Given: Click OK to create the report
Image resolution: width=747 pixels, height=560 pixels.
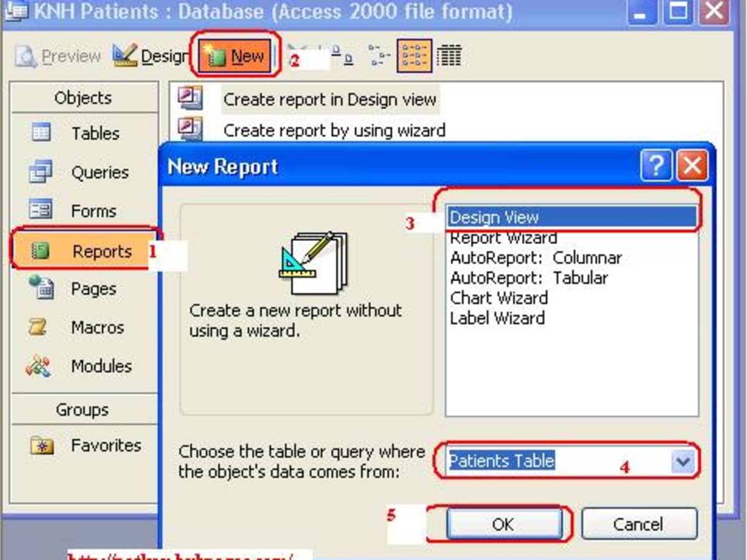Looking at the screenshot, I should [x=504, y=523].
